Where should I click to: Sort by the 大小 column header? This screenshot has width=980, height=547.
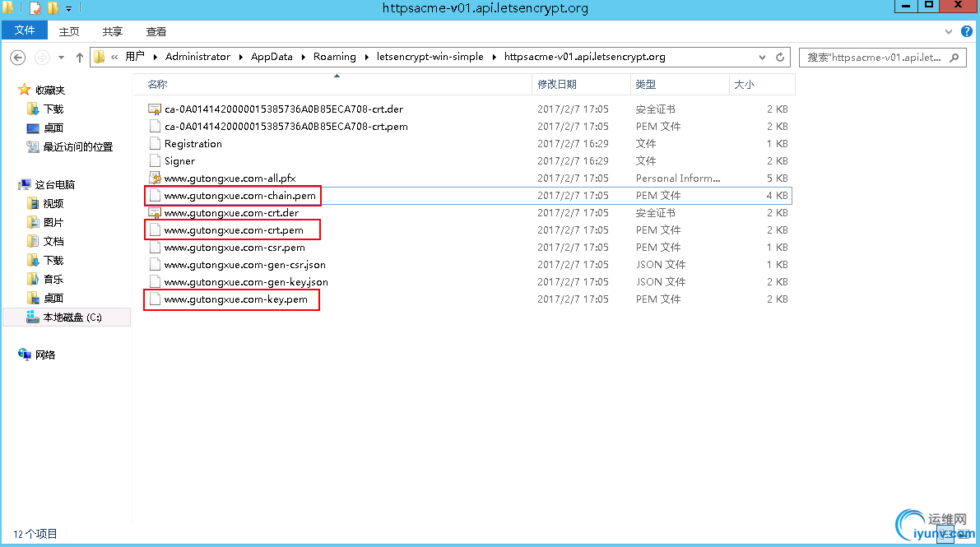762,85
